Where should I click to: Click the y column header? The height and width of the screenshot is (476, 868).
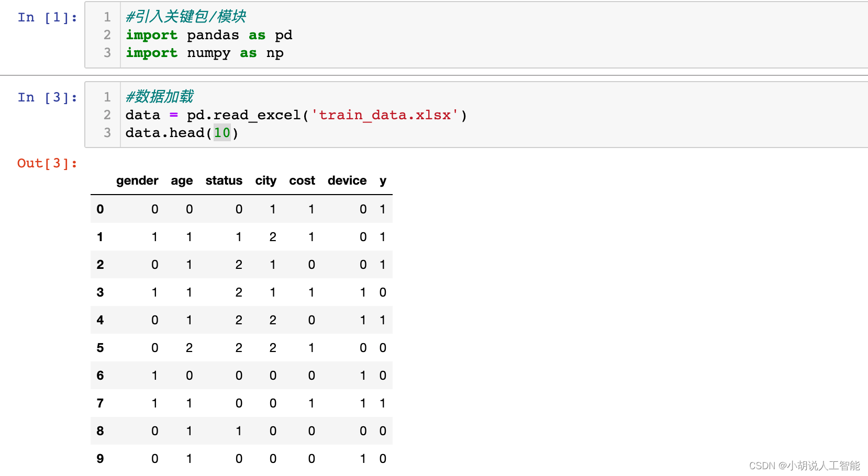(383, 180)
